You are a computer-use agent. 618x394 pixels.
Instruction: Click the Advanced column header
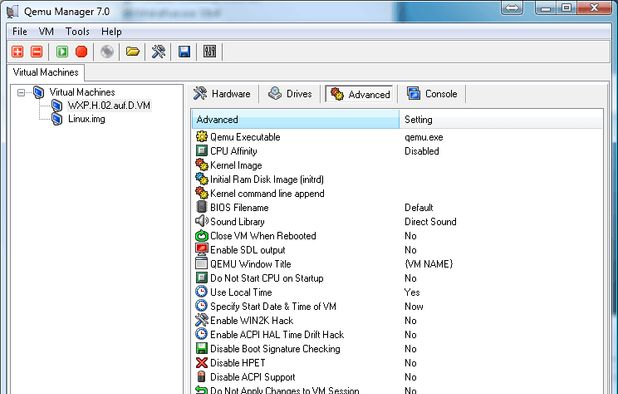(296, 119)
